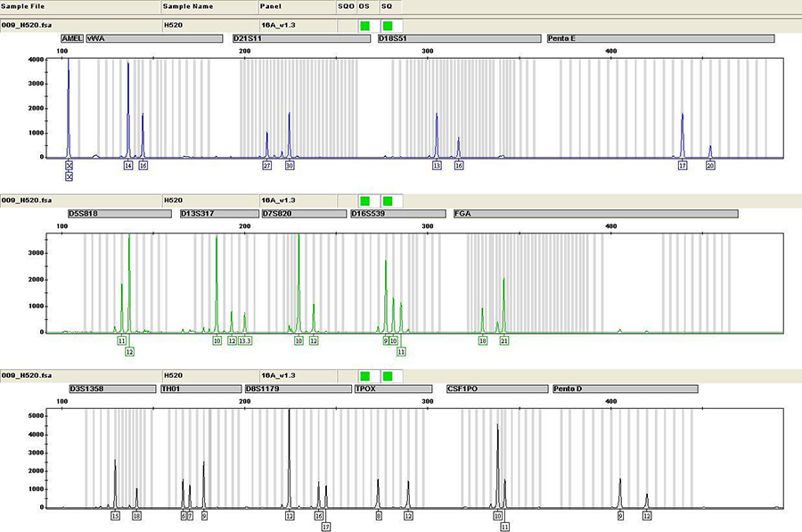The width and height of the screenshot is (802, 532).
Task: Click the CSF1PO marker header bar
Action: pos(495,389)
